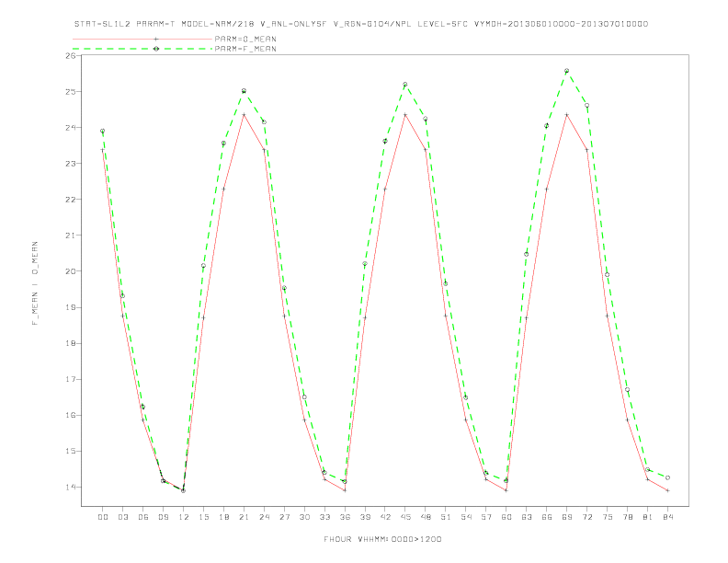Click y-axis tick label 17
The image size is (728, 563).
point(71,380)
